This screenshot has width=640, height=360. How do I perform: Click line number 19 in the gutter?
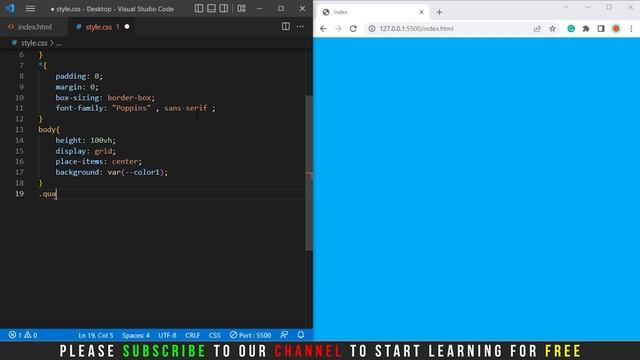tap(20, 193)
